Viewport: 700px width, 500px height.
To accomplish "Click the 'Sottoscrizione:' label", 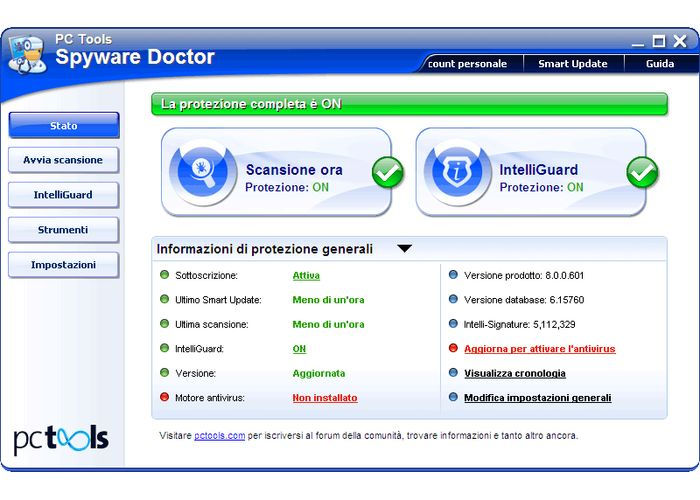I will click(x=206, y=275).
